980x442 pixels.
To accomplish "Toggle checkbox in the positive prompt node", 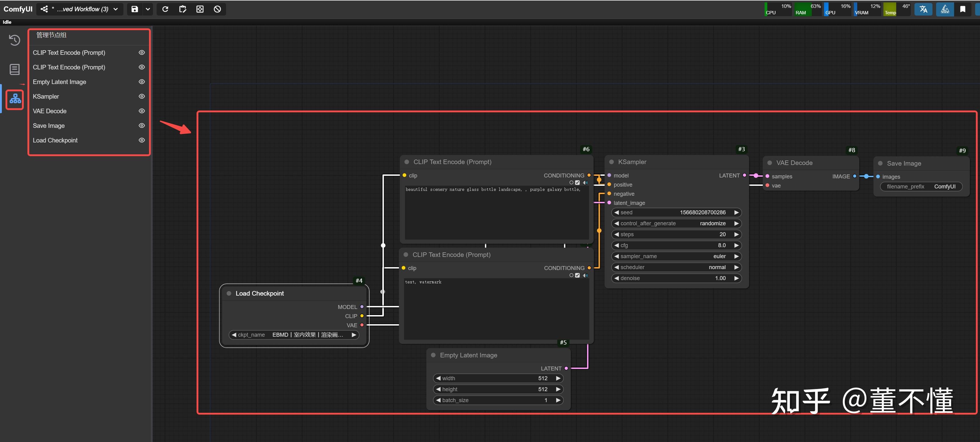I will [x=577, y=183].
